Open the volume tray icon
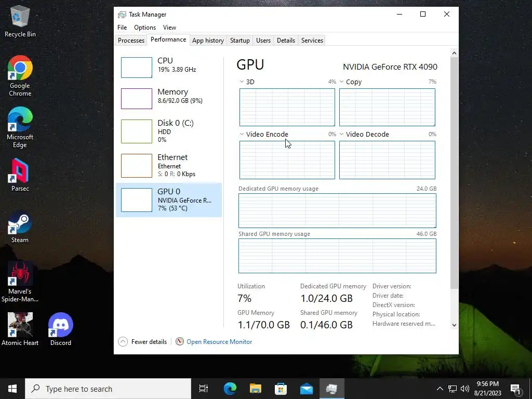532x399 pixels. pos(465,389)
